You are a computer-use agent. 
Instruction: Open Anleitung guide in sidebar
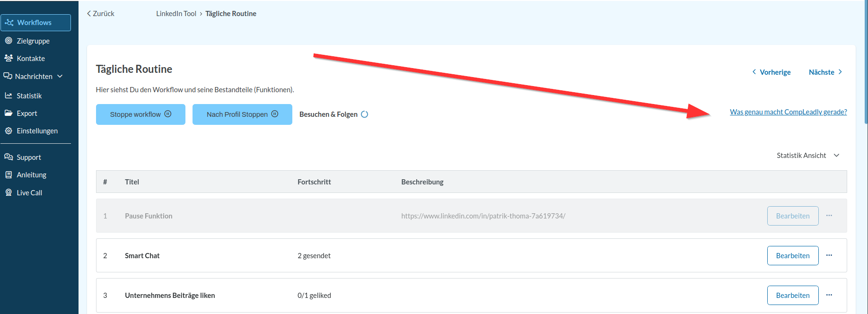31,175
